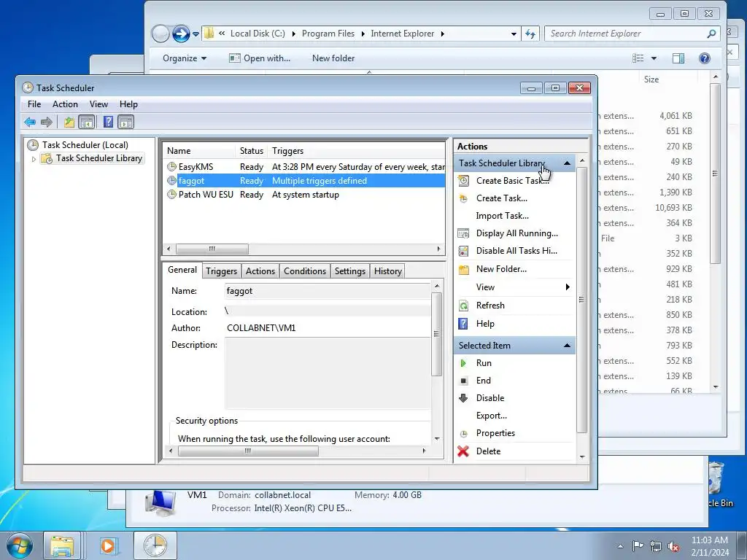Click the Description text box
The width and height of the screenshot is (747, 560).
[x=328, y=373]
